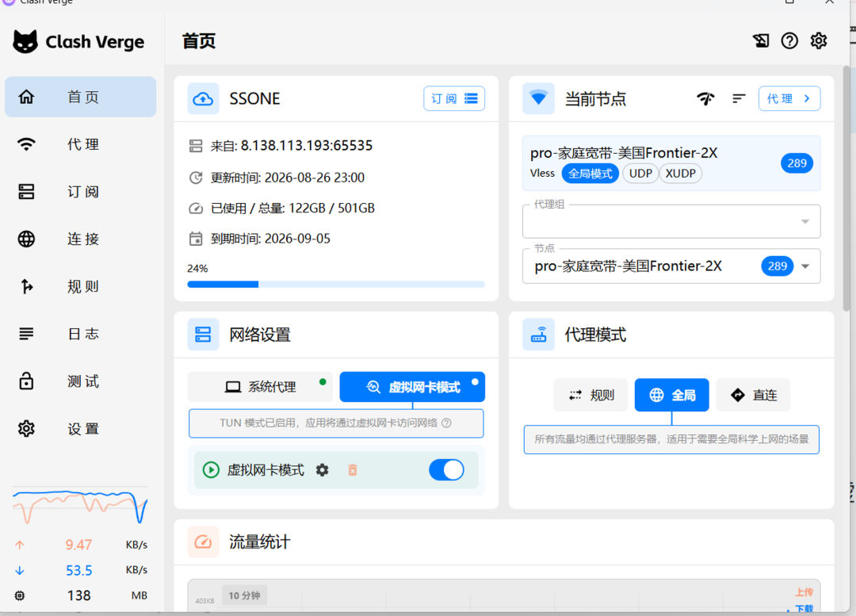Click the 289 delay badge on node card

tap(797, 163)
